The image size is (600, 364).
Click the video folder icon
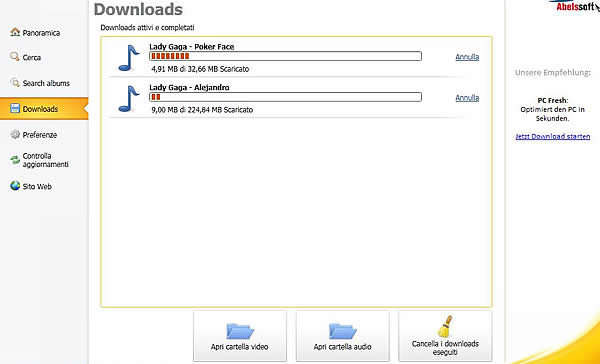(240, 331)
